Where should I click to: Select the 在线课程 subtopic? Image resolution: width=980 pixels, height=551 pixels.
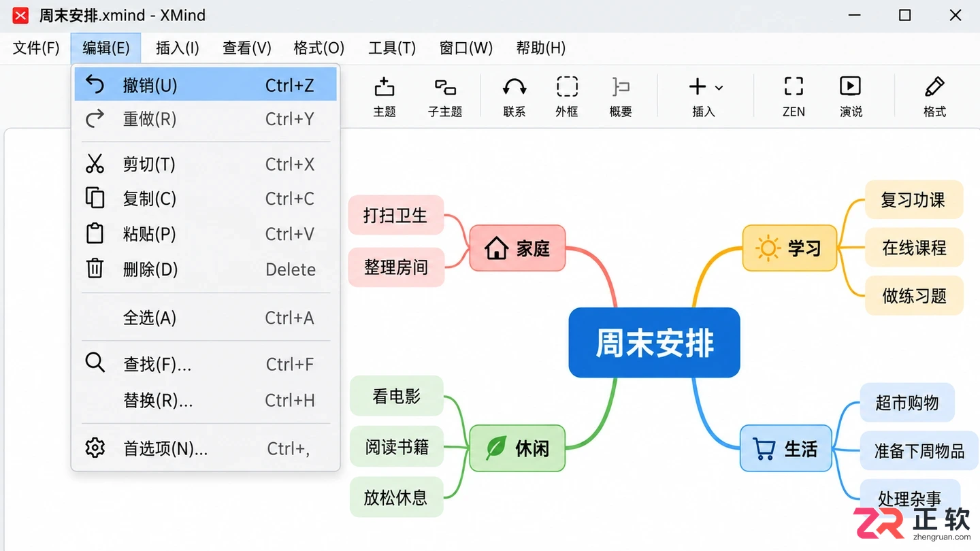(x=914, y=248)
